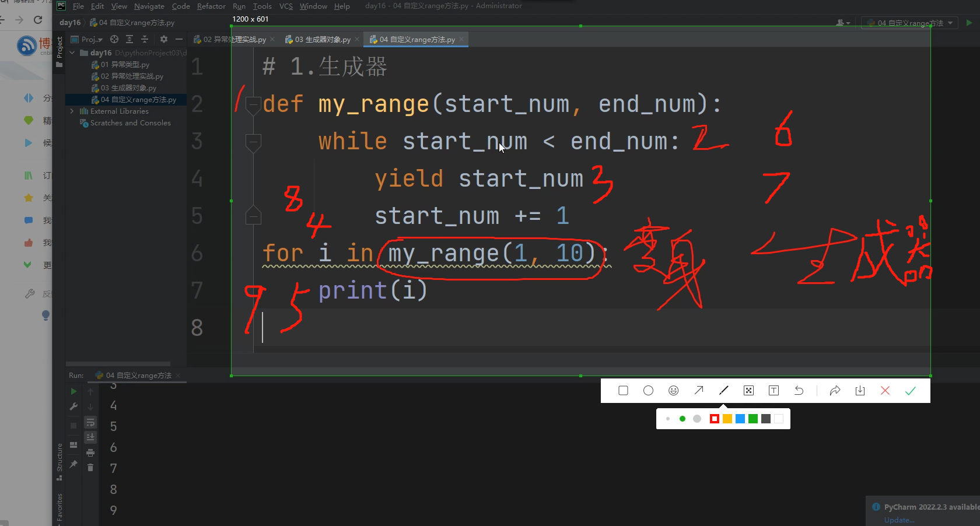Open the Edit menu
This screenshot has width=980, height=526.
click(97, 6)
